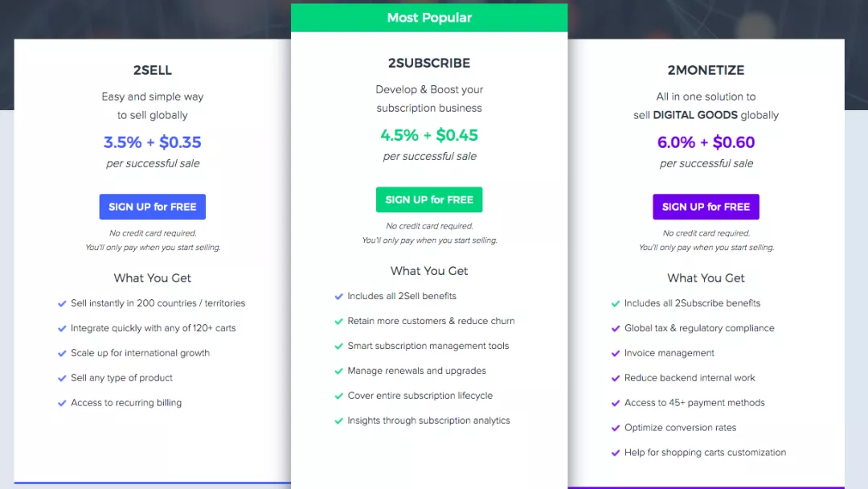Image resolution: width=868 pixels, height=489 pixels.
Task: Click checkmark beside "Access to recurring billing"
Action: click(x=62, y=403)
